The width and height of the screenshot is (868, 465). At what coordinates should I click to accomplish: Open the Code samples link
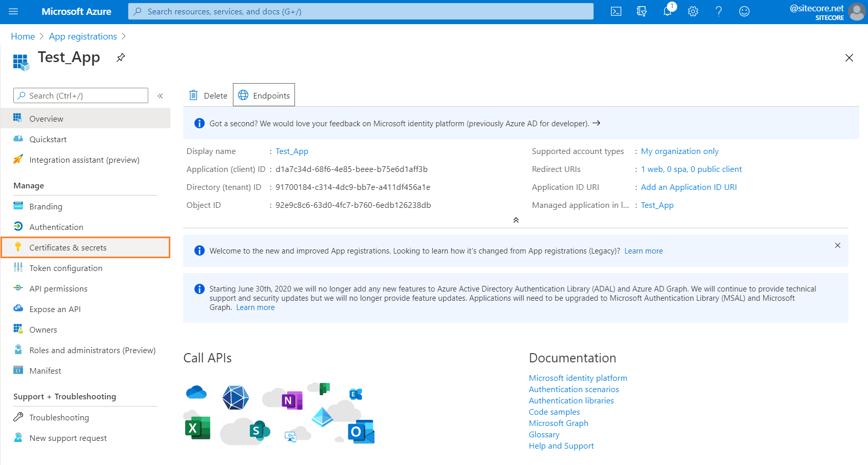555,412
